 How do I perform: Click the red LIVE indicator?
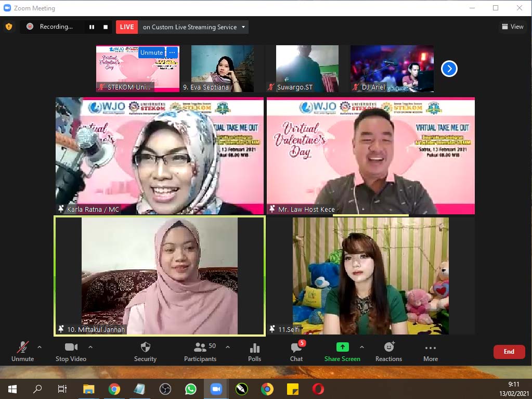[x=127, y=27]
